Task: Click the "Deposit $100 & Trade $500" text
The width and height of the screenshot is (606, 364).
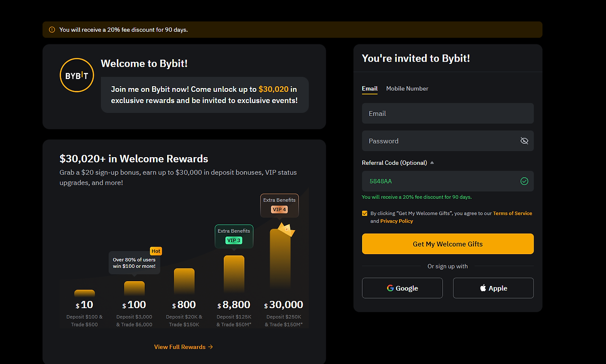Action: [85, 320]
